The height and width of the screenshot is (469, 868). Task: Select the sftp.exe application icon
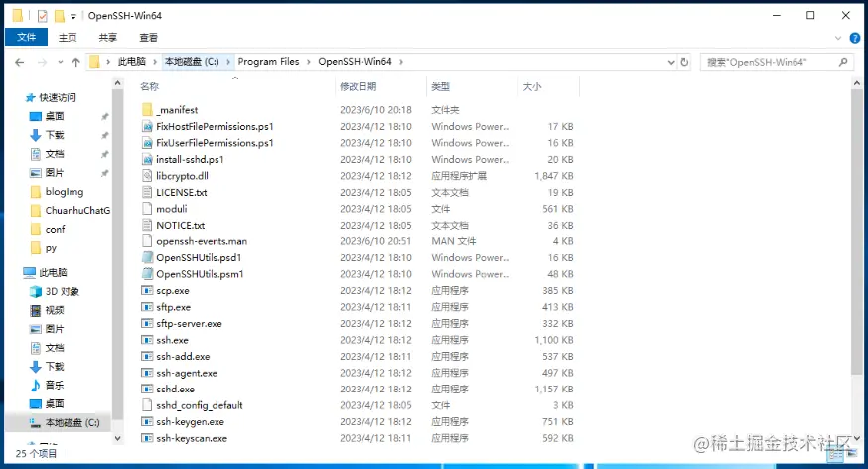[147, 307]
